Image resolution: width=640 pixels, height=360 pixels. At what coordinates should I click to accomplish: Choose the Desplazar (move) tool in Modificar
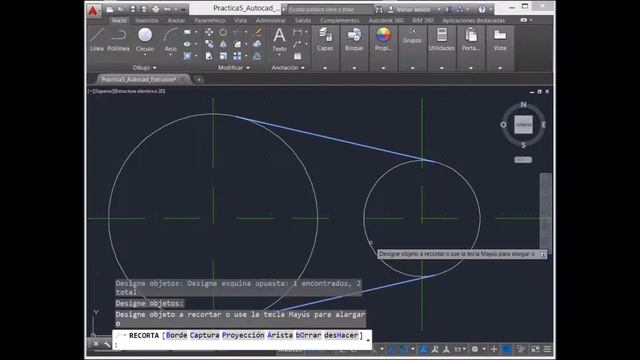point(209,32)
